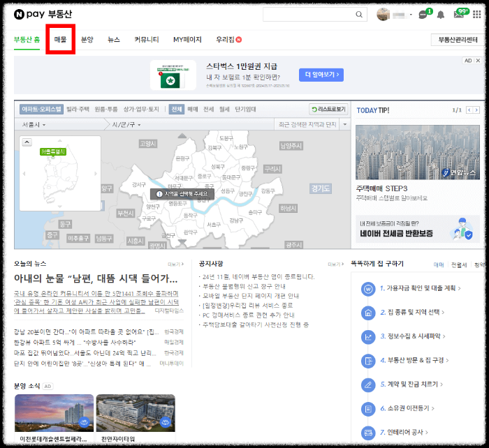Open 한강뷰 아파트 5억 싸게 news
489x448 pixels.
coord(75,343)
